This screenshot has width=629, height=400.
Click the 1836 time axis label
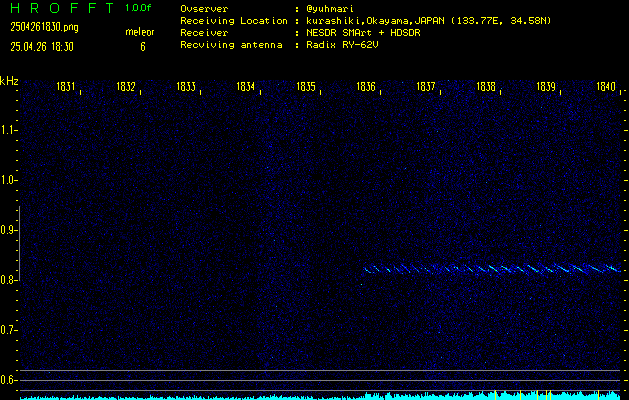[x=366, y=86]
